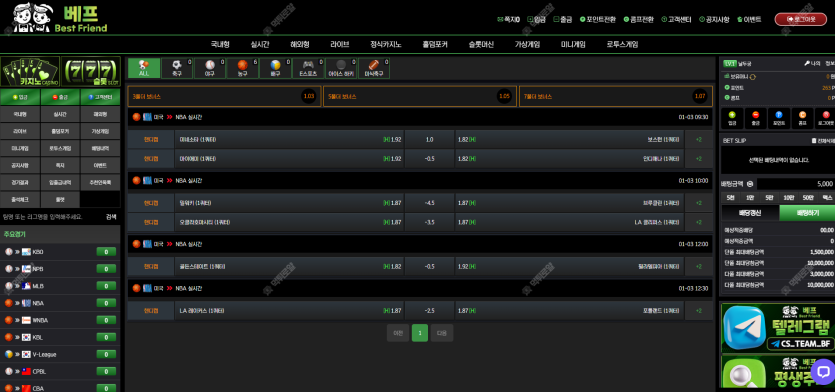The image size is (835, 392).
Task: Set bet amount with 맥스 button
Action: pyautogui.click(x=827, y=198)
